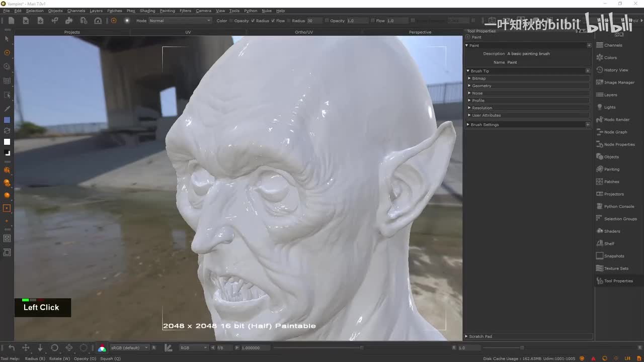Expand the Resolution section
644x362 pixels.
click(528, 108)
